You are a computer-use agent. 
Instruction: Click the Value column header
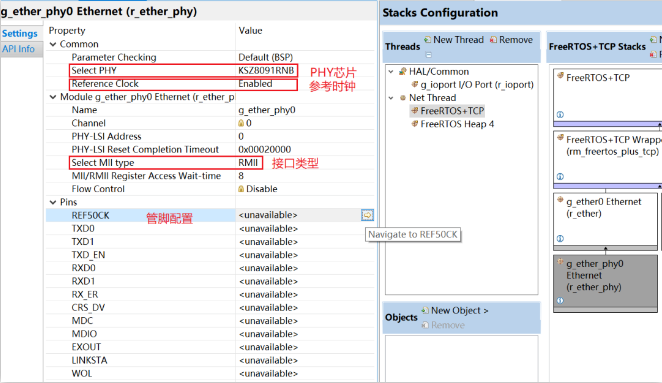pos(250,30)
